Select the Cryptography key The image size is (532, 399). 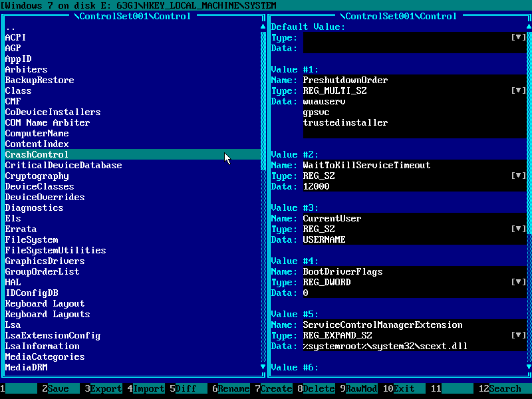[132, 176]
